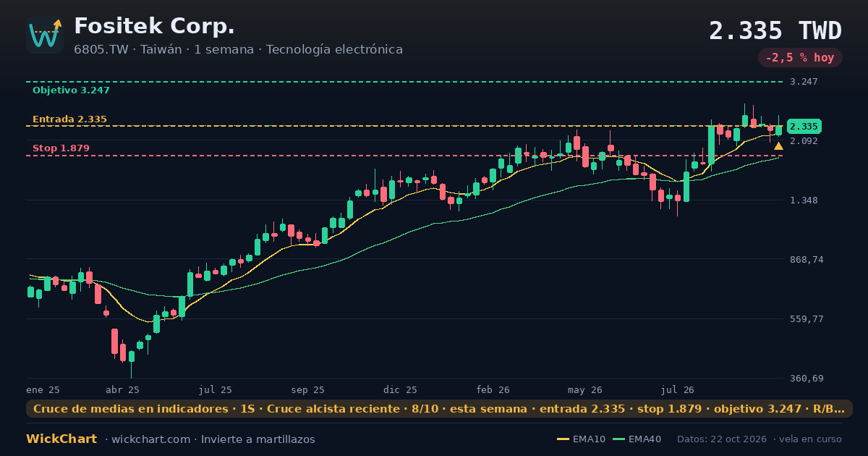
Task: Click the 3.247 price axis label
Action: point(804,82)
